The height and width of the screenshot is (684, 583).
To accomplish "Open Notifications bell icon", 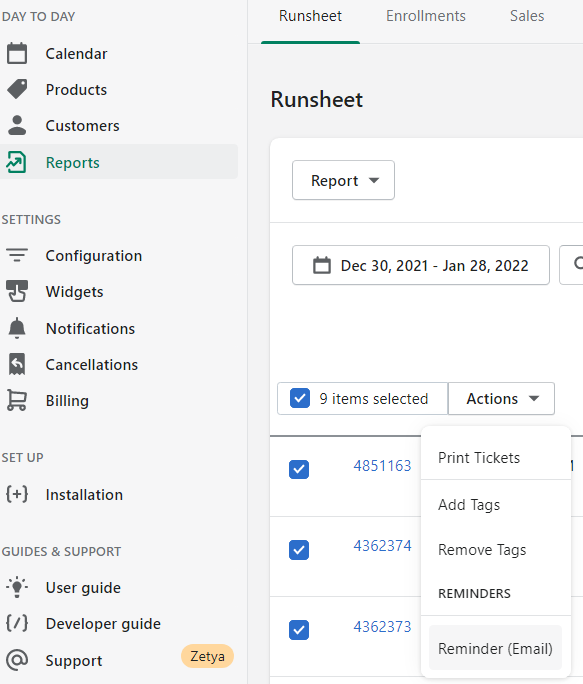I will (x=17, y=328).
